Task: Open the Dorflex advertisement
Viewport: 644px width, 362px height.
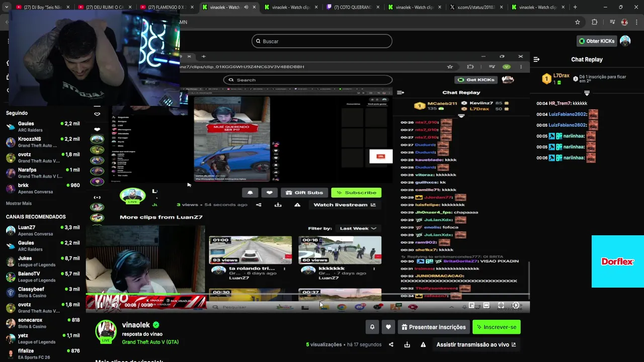Action: coord(618,261)
